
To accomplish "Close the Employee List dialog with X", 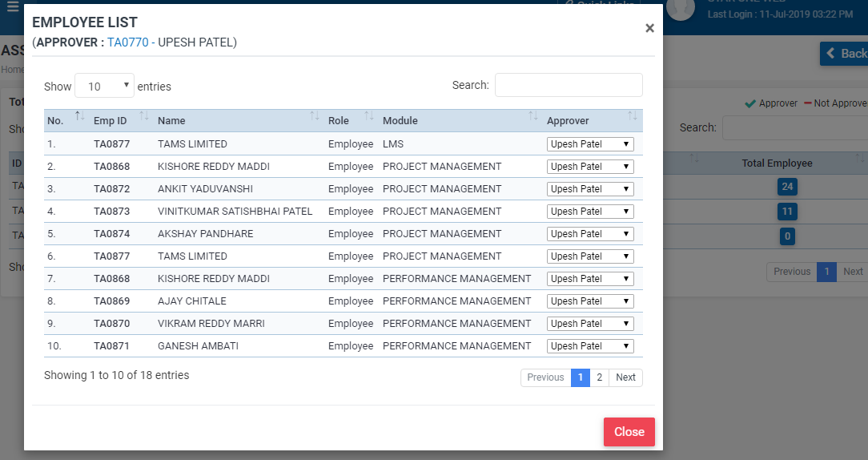I will [x=649, y=29].
